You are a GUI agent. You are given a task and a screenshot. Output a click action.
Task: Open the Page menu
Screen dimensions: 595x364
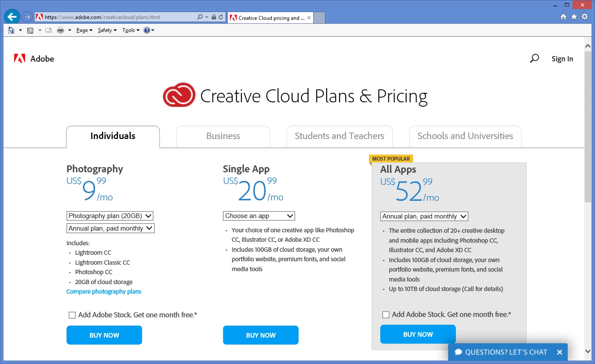coord(84,30)
